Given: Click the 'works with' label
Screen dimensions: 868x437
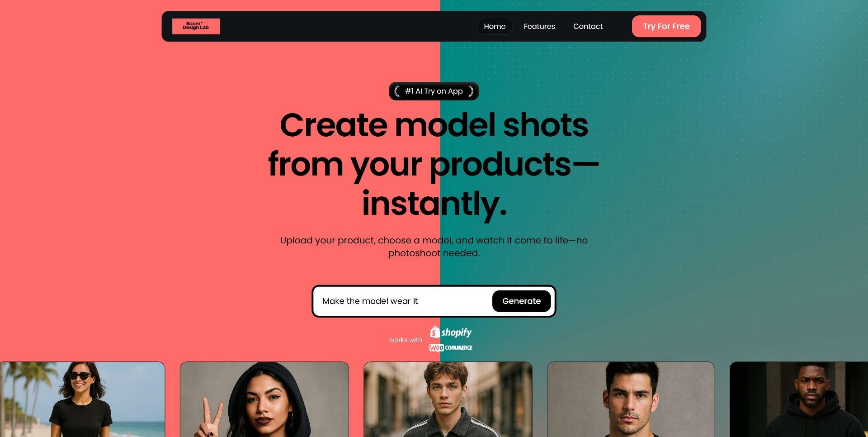Looking at the screenshot, I should [x=406, y=340].
